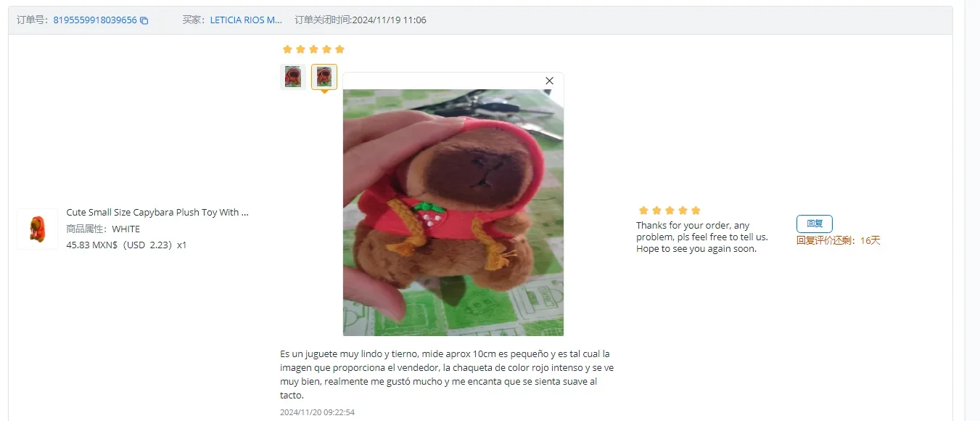
Task: Open the product thumbnail image of the toy
Action: pyautogui.click(x=37, y=229)
